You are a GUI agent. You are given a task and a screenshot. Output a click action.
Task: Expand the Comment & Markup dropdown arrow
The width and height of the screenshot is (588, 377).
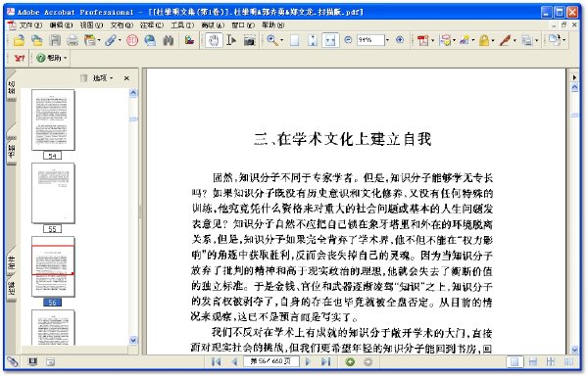pos(454,40)
